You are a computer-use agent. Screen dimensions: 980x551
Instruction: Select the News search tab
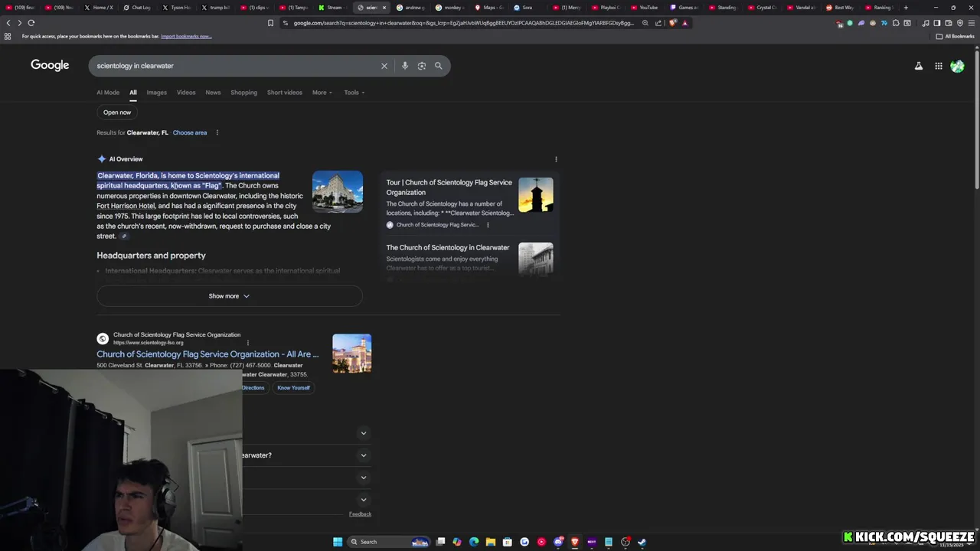coord(213,93)
